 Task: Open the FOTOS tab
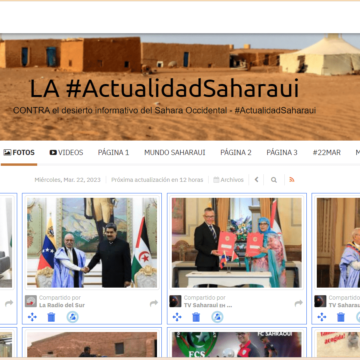point(19,153)
